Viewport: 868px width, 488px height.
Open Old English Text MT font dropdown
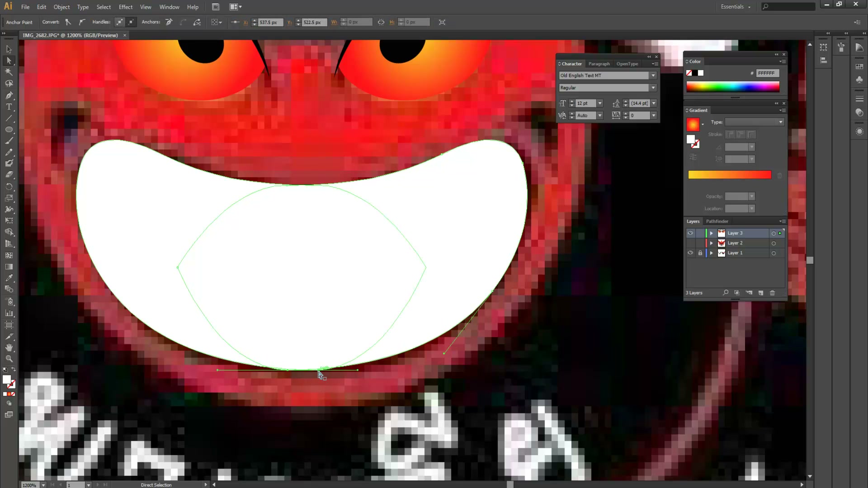(x=653, y=75)
